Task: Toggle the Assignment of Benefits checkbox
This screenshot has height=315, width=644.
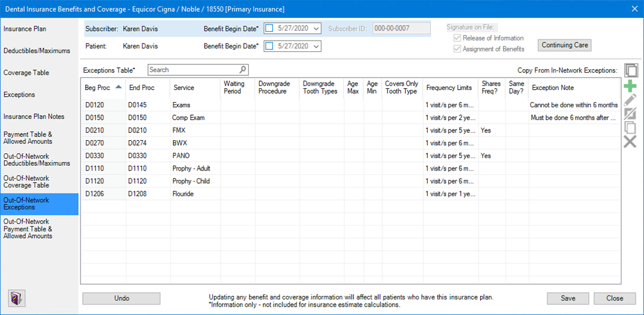Action: (458, 49)
